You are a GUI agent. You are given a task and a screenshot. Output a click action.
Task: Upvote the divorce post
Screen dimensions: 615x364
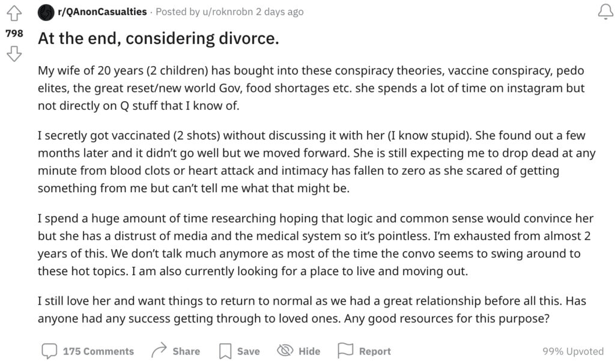click(14, 13)
